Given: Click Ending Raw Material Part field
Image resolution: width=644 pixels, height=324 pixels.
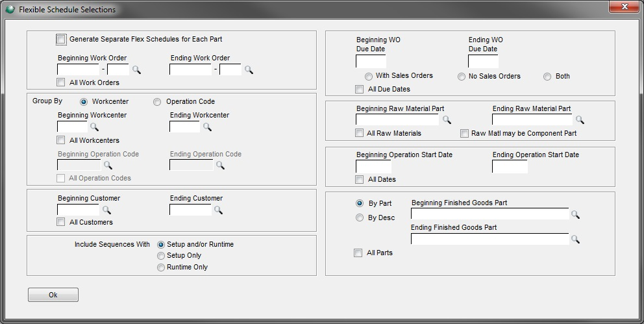Looking at the screenshot, I should [532, 119].
